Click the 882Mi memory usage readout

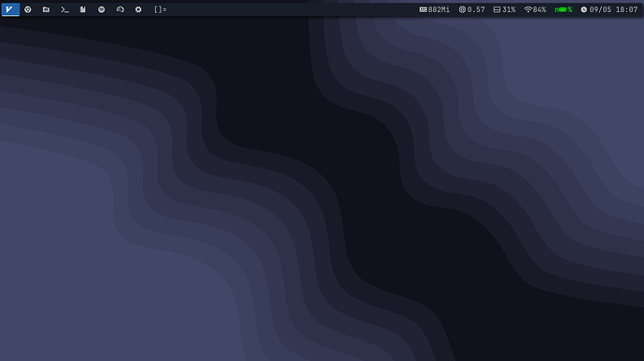(439, 9)
